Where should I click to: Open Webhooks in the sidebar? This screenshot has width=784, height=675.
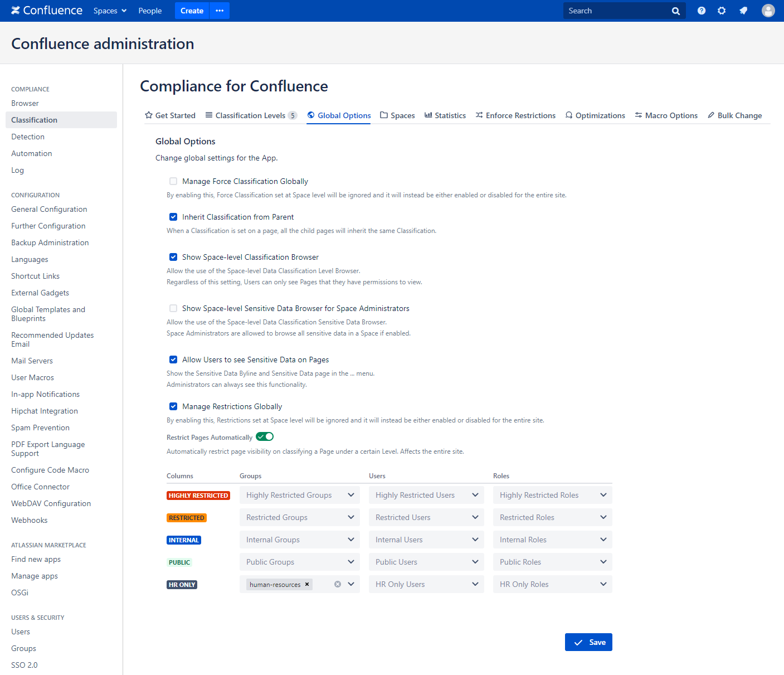(x=30, y=520)
